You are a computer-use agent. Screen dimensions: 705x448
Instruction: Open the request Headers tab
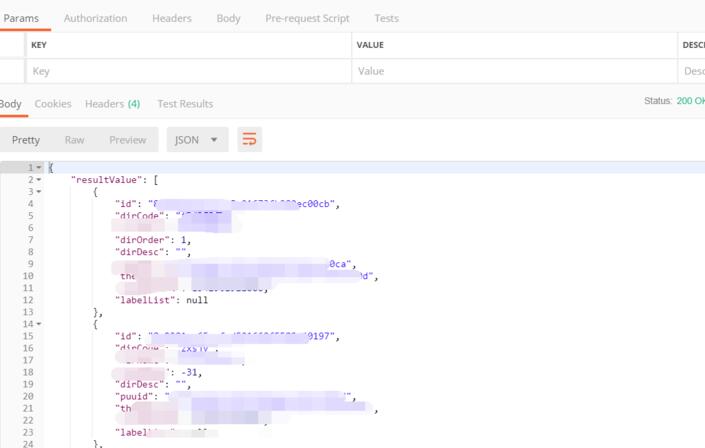[172, 18]
